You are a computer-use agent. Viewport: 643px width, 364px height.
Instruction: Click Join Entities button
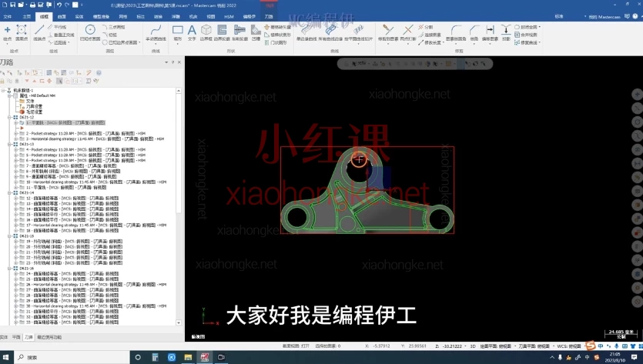[x=430, y=35]
